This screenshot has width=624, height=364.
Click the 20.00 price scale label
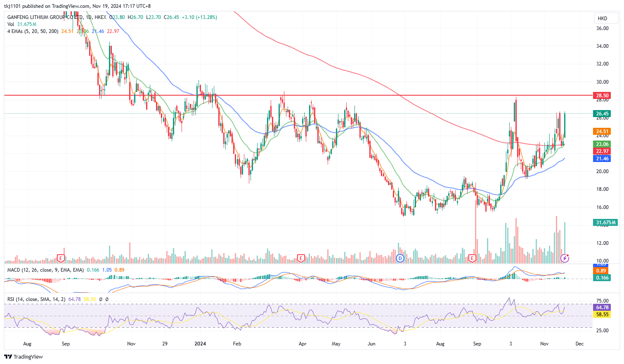pos(603,171)
